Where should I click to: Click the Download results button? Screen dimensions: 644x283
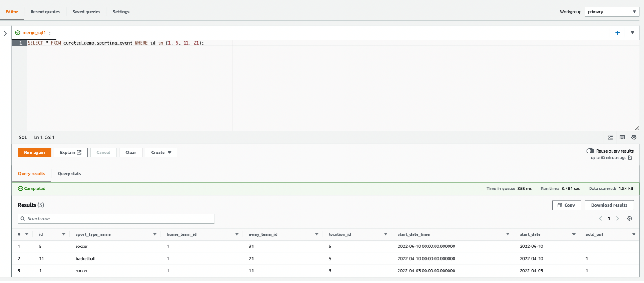click(609, 205)
